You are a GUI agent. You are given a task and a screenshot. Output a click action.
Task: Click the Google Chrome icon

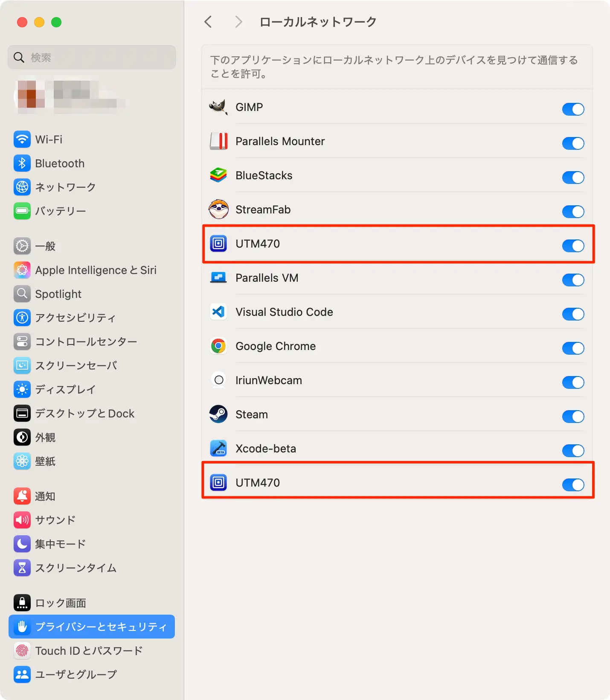pos(218,346)
